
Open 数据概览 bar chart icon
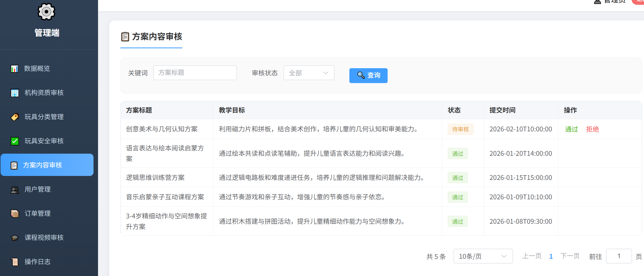tap(14, 69)
